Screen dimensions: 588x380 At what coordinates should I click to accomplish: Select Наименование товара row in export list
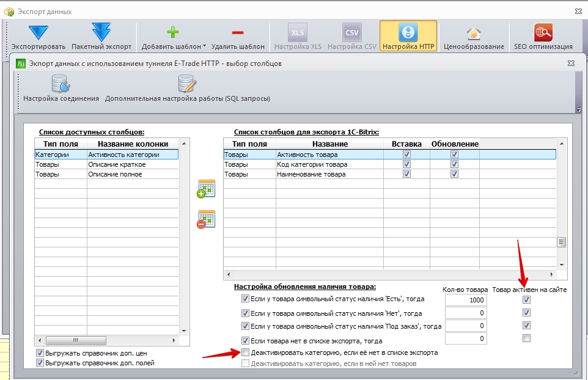[389, 174]
